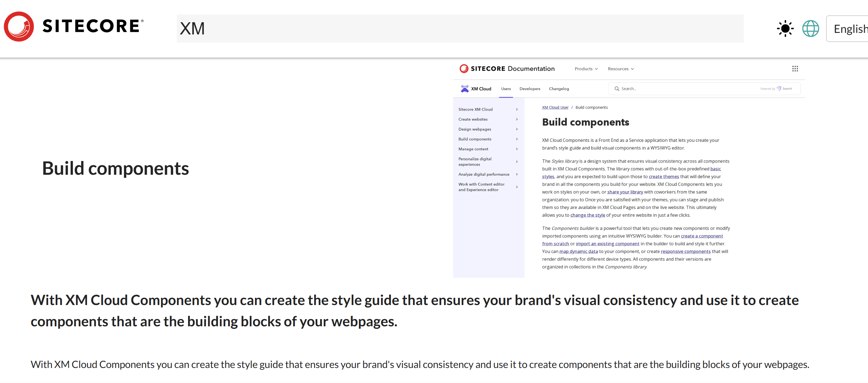Viewport: 868px width, 383px height.
Task: Follow the XM Cloud User breadcrumb link
Action: (555, 107)
